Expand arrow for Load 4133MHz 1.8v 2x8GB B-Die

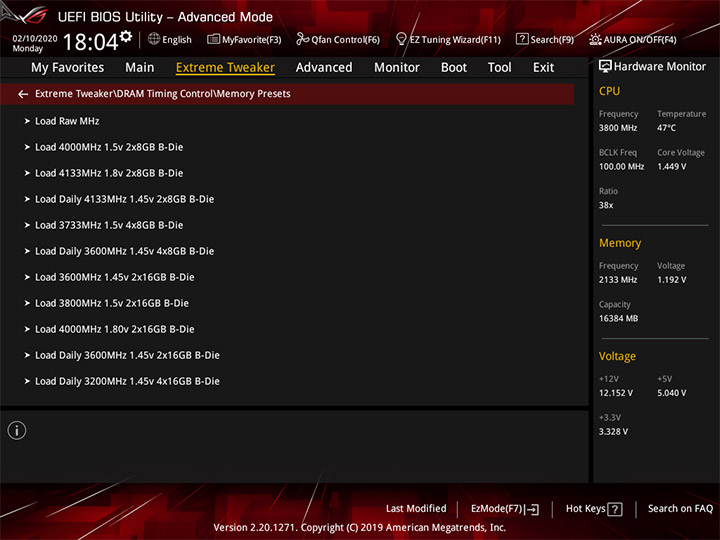pyautogui.click(x=27, y=173)
